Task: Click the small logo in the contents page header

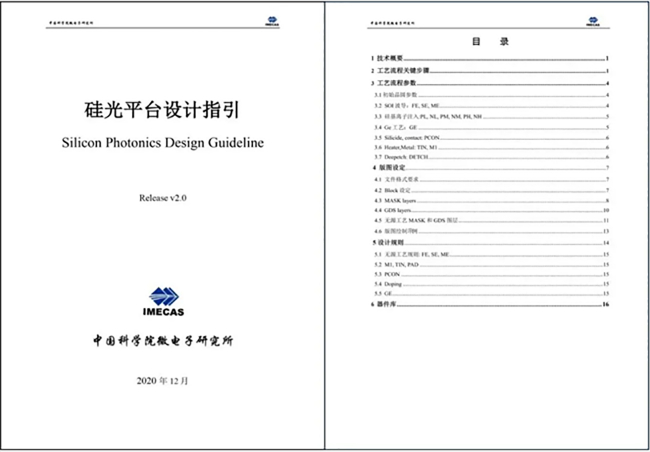Action: [594, 17]
